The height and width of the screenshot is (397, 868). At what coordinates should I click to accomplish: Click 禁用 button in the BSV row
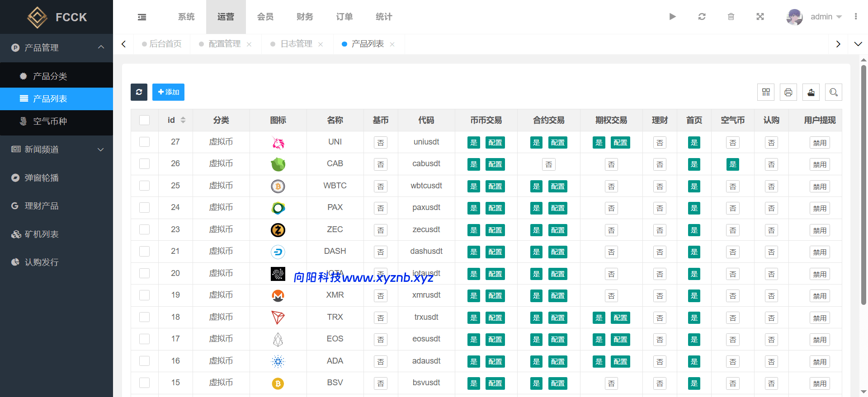pos(820,383)
